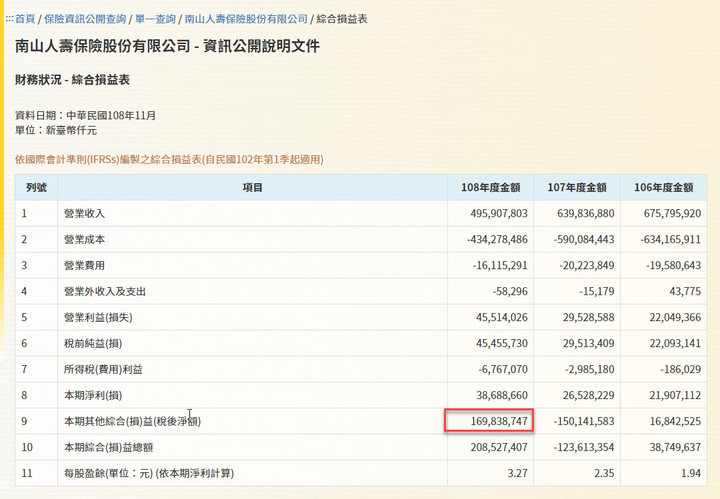Select the 本期綜合(損)益總額 row label
The width and height of the screenshot is (720, 499).
pyautogui.click(x=108, y=447)
